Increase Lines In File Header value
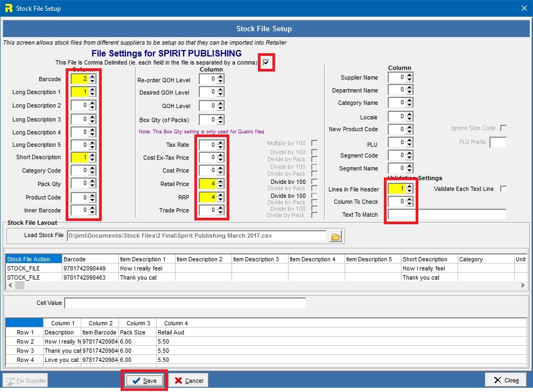The image size is (533, 392). coord(409,187)
